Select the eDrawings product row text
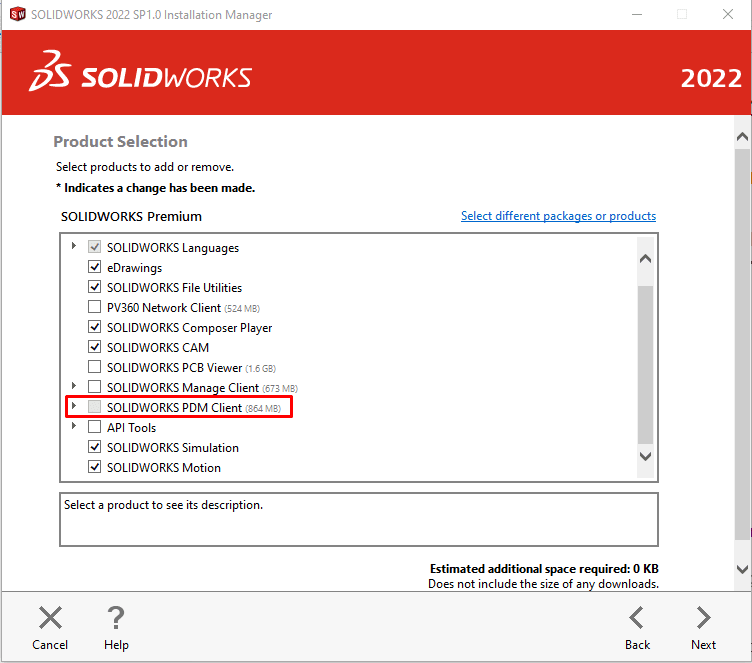The height and width of the screenshot is (663, 752). tap(134, 268)
